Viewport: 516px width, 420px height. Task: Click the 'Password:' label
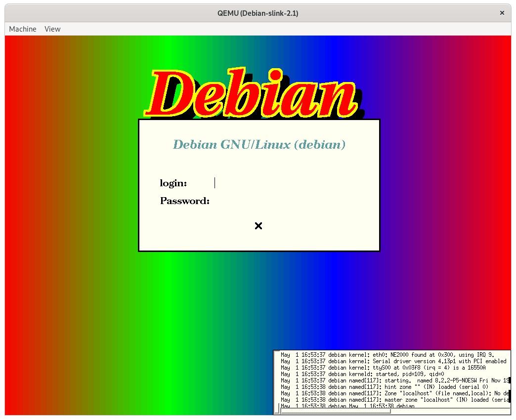point(185,201)
